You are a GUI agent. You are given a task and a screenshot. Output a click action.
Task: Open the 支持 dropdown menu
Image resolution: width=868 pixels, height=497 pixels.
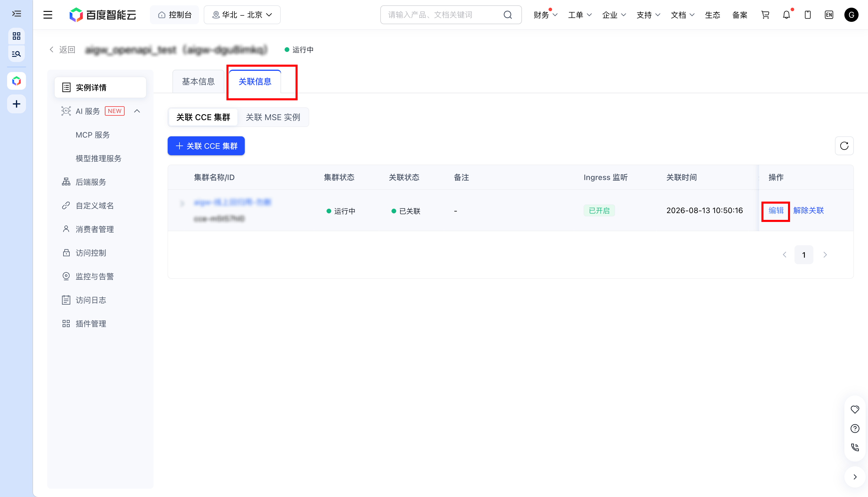648,15
